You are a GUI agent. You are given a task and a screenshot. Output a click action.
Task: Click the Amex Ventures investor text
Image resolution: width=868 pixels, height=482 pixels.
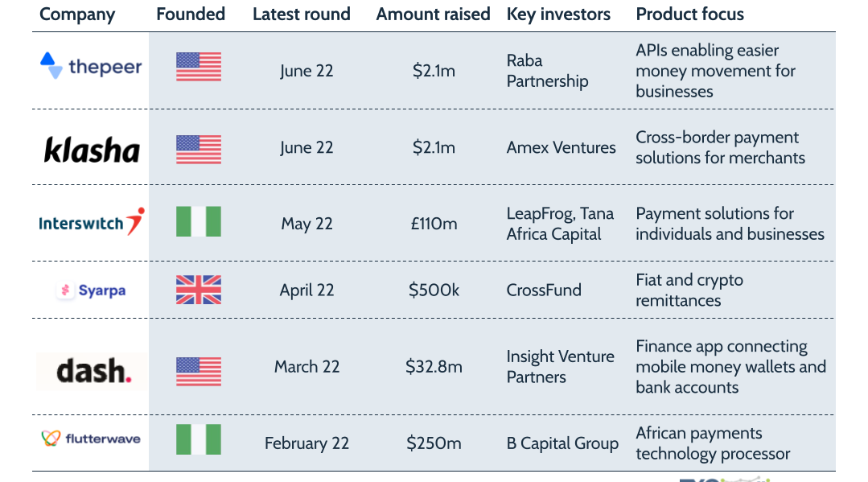click(x=561, y=147)
